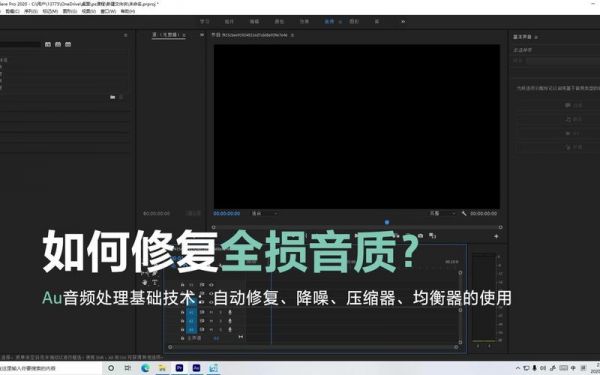Open the Effects panel menu icon
The image size is (600, 375).
tap(125, 35)
